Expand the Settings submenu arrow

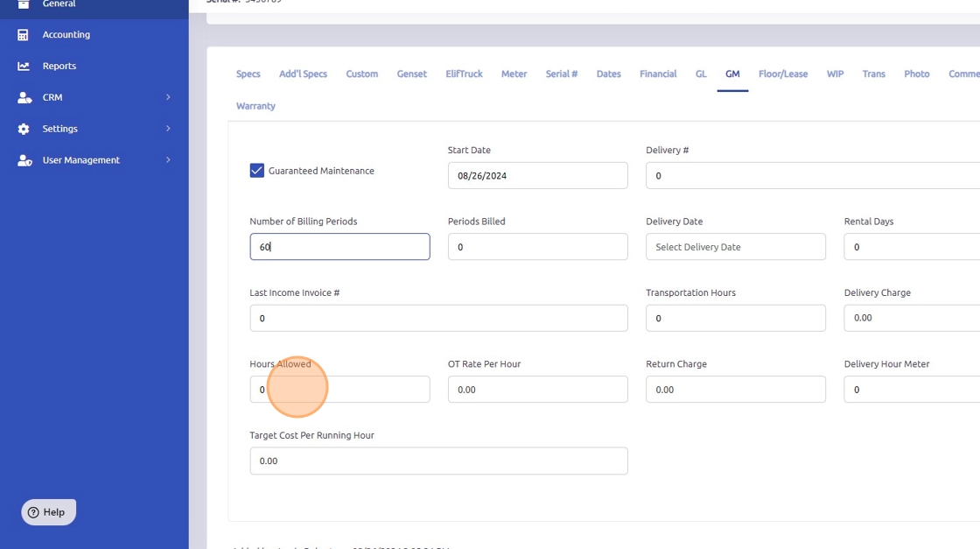168,129
